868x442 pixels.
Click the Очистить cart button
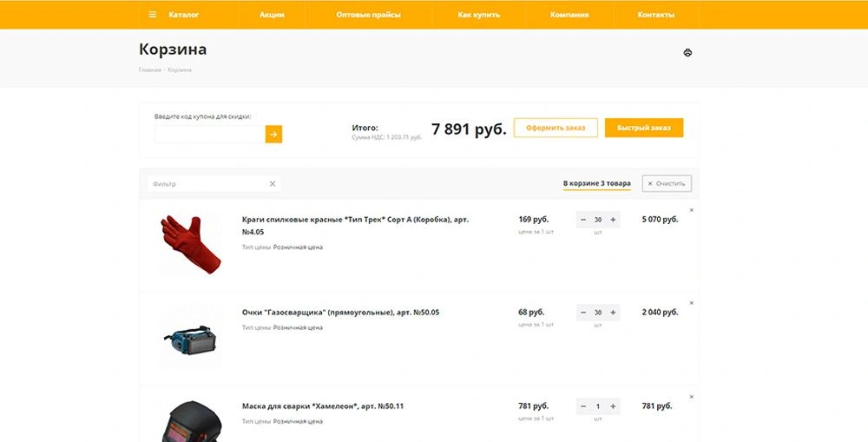pyautogui.click(x=667, y=183)
